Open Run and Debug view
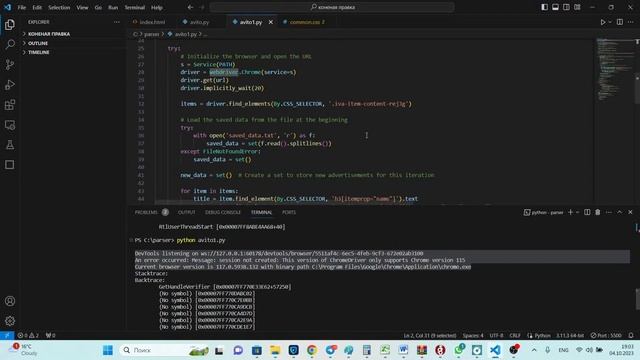This screenshot has height=360, width=640. pos(10,84)
